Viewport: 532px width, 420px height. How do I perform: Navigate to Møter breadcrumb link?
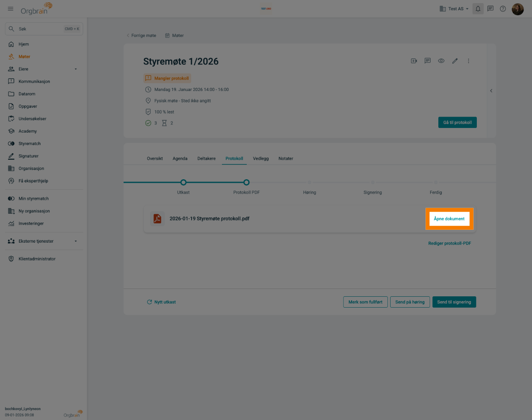click(x=174, y=35)
